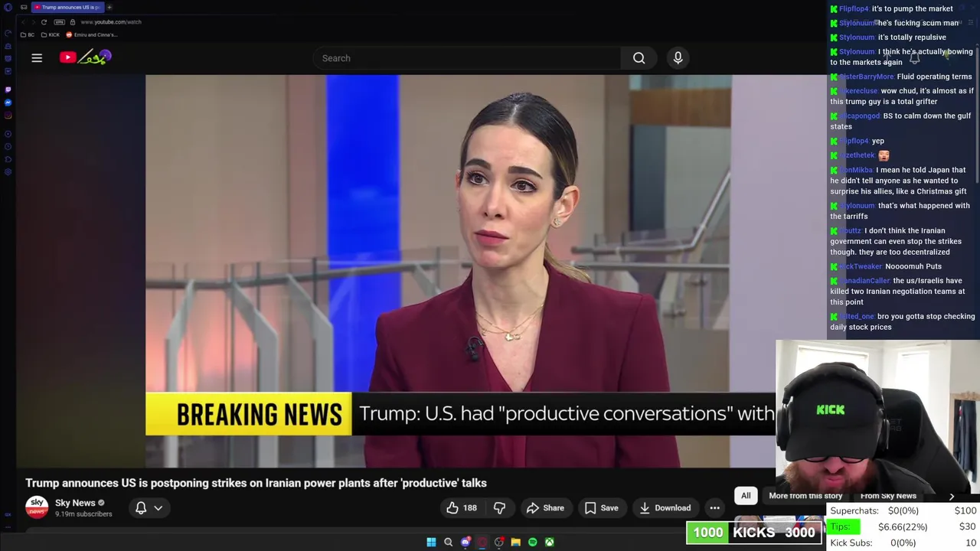Open the Share dialog
This screenshot has width=980, height=551.
coord(545,507)
